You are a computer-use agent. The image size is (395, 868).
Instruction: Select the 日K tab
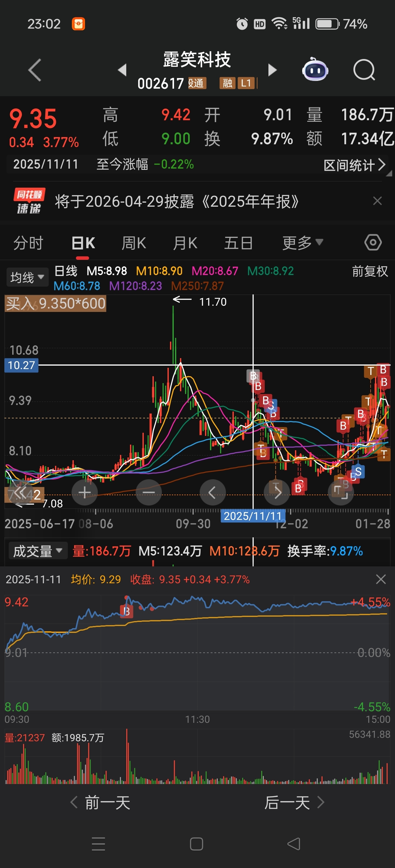click(83, 243)
